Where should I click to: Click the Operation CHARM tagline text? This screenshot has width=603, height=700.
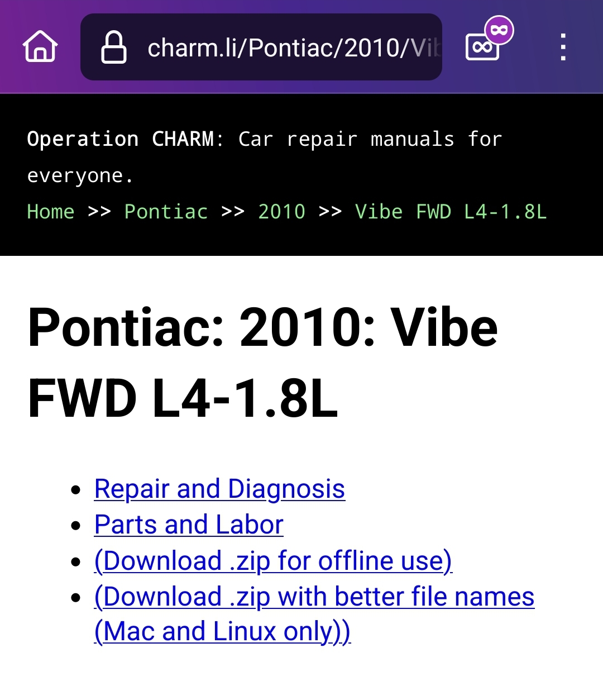point(264,139)
